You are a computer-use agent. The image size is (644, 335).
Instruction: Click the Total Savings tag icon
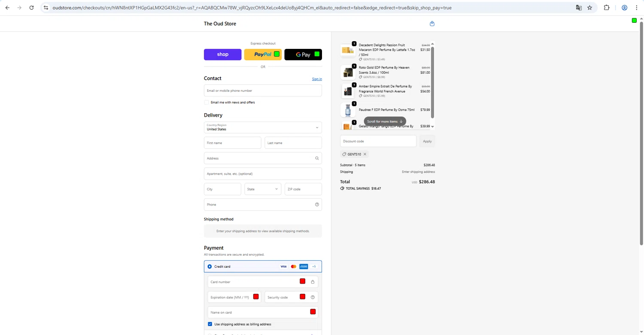click(342, 188)
